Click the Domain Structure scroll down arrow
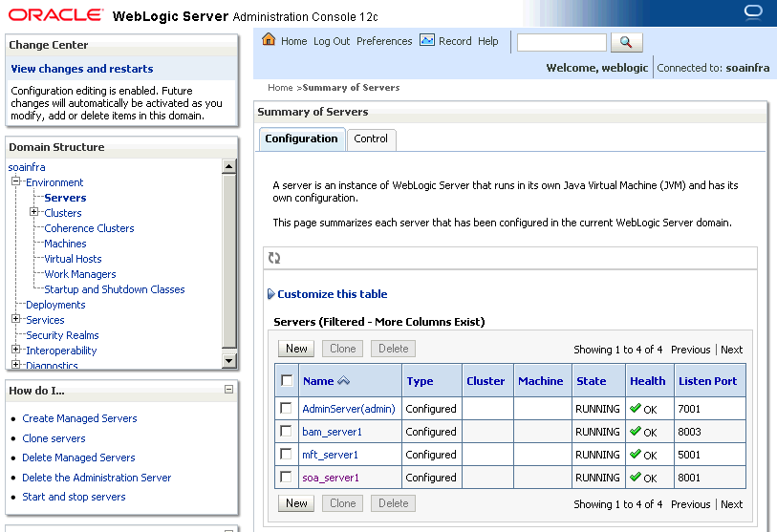This screenshot has width=777, height=532. tap(228, 361)
